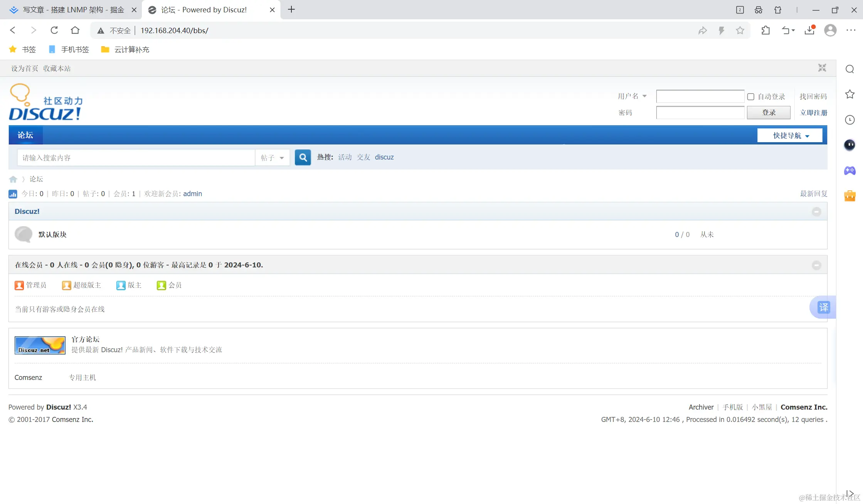Viewport: 863px width, 504px height.
Task: Open the 小黑屋 footer link
Action: click(x=762, y=407)
